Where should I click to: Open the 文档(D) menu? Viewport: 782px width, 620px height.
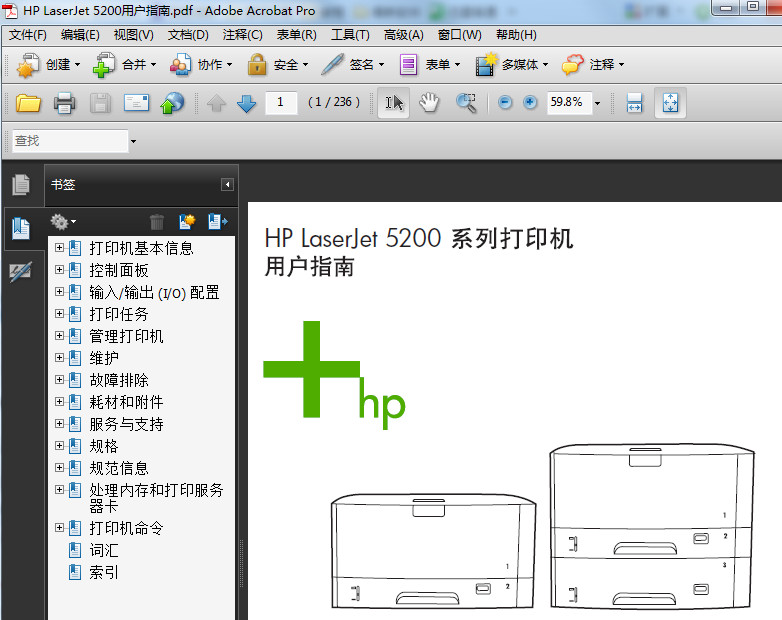[188, 35]
